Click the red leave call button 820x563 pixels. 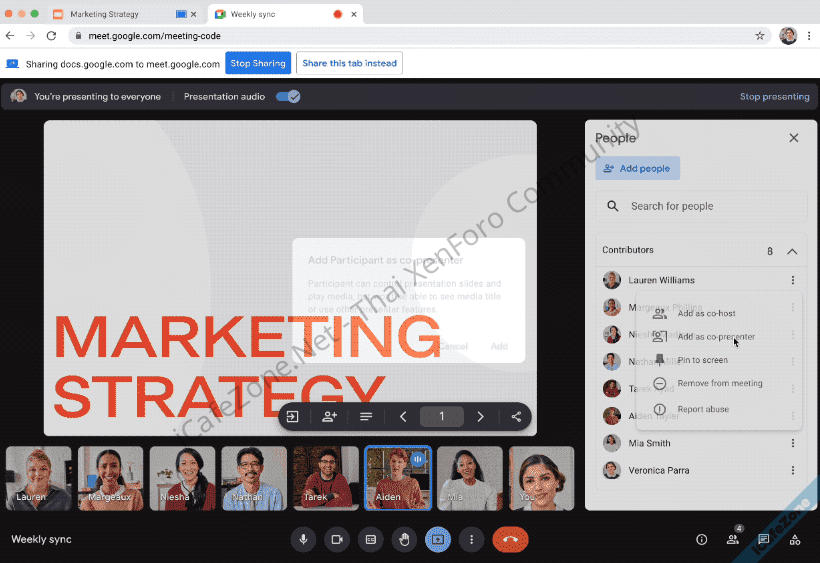pyautogui.click(x=510, y=539)
